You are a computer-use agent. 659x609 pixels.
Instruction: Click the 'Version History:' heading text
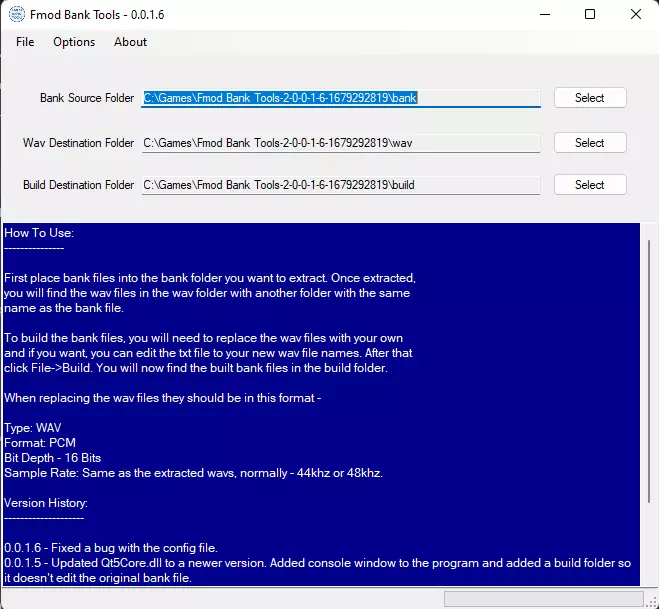(x=46, y=503)
